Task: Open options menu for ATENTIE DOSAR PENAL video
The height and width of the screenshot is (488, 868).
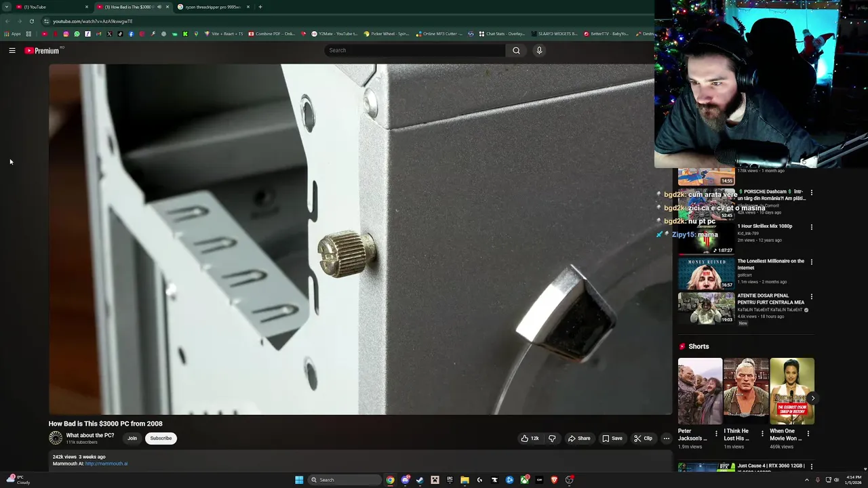Action: pos(811,296)
